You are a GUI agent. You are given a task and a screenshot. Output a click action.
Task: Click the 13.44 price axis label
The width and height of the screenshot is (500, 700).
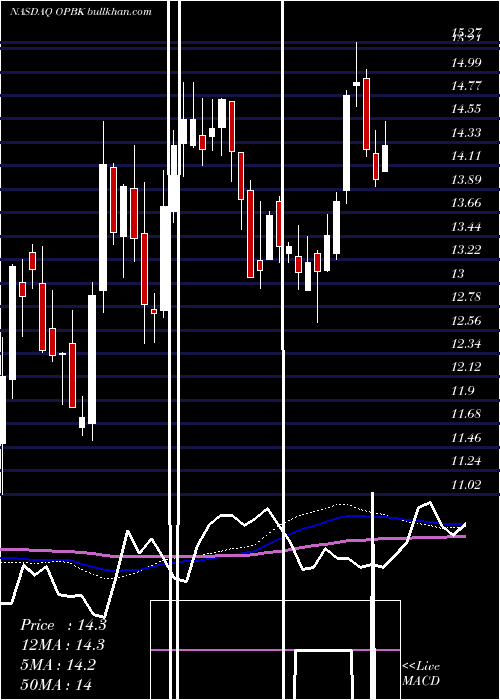point(466,227)
